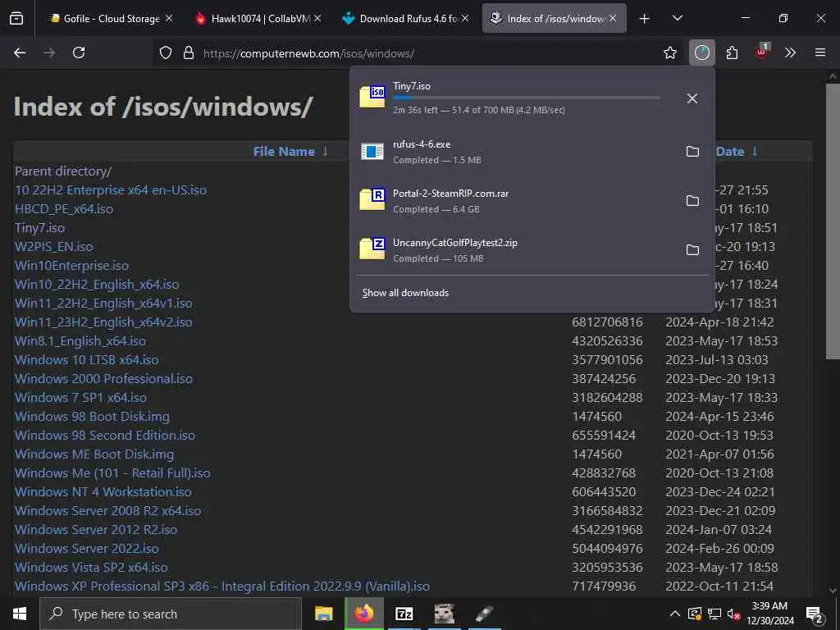Image resolution: width=840 pixels, height=630 pixels.
Task: Switch to Hawk10074 | CollabVM tab
Action: click(x=258, y=18)
